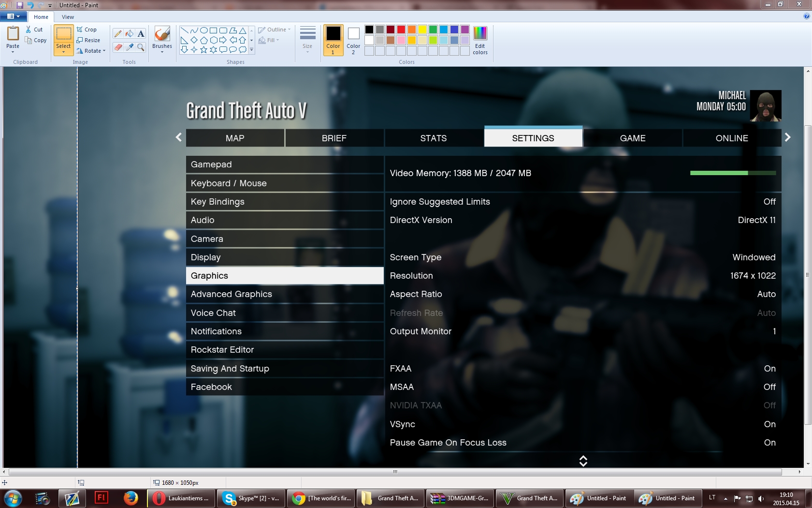Show hidden system tray icons
The height and width of the screenshot is (508, 812).
pos(725,498)
